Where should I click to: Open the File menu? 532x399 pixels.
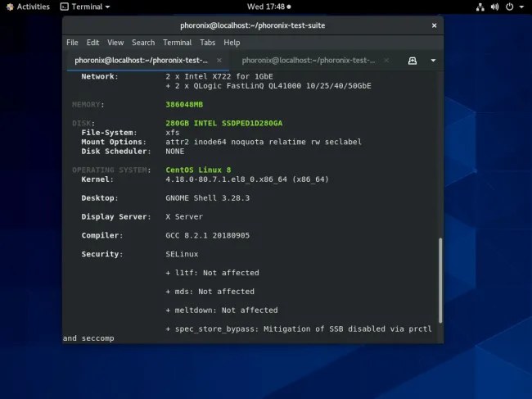point(72,43)
